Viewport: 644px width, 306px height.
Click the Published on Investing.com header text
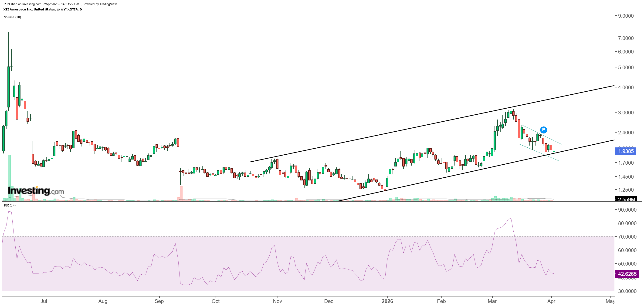tap(60, 4)
